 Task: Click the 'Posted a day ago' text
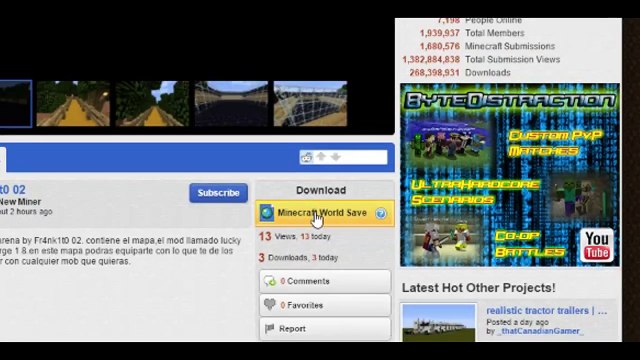[517, 322]
